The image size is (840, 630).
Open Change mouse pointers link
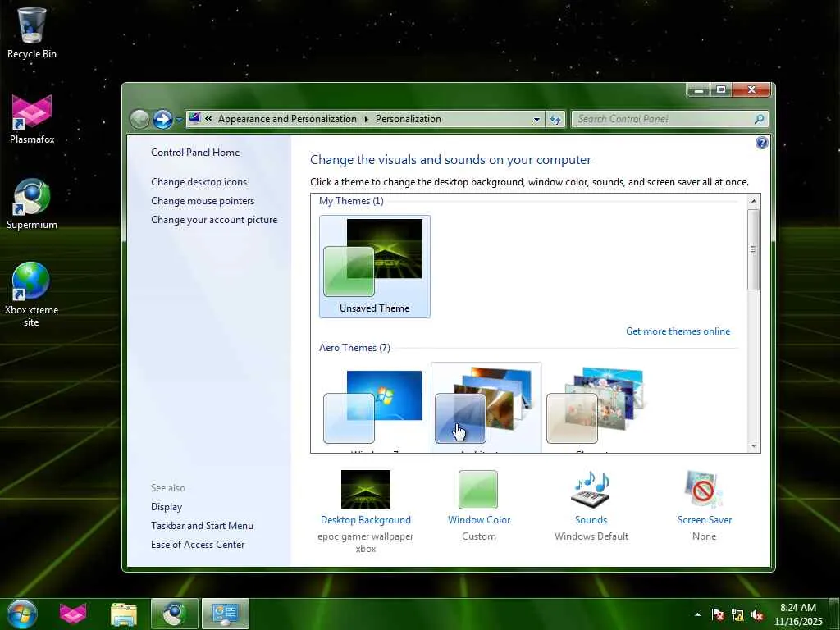pyautogui.click(x=203, y=201)
